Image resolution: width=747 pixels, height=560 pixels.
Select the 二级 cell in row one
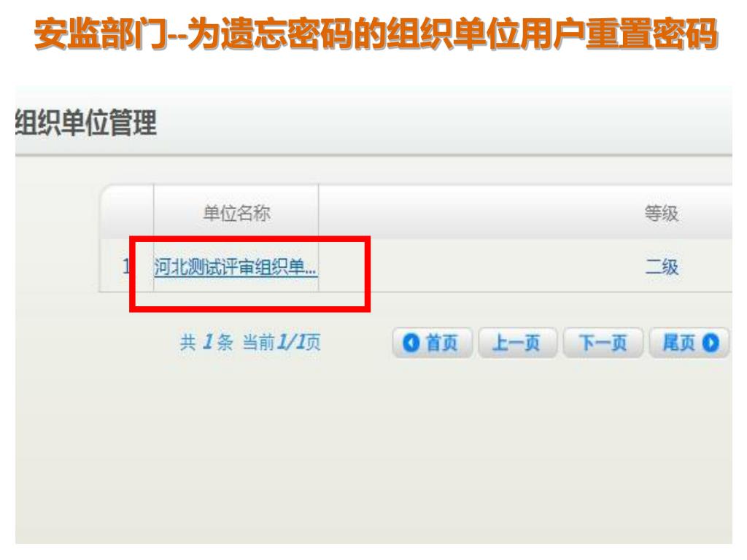pos(661,267)
